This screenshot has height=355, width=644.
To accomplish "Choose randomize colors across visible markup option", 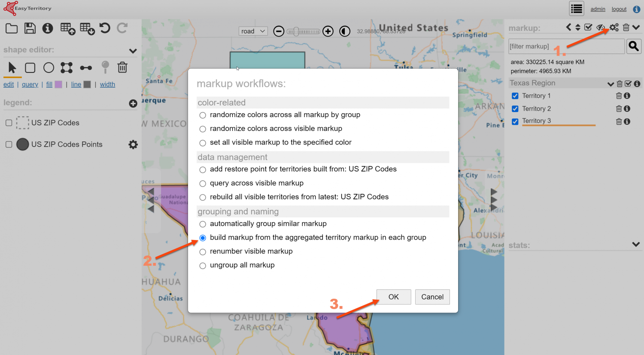I will (x=202, y=128).
